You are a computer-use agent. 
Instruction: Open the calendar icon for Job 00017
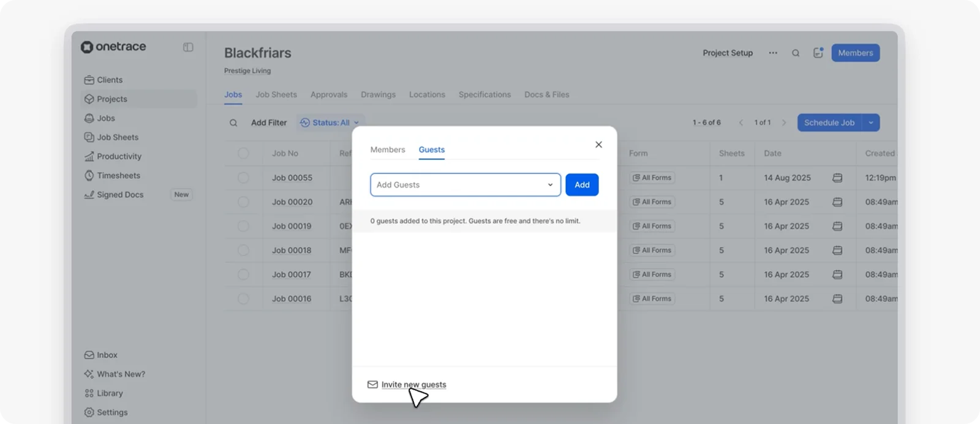point(837,274)
